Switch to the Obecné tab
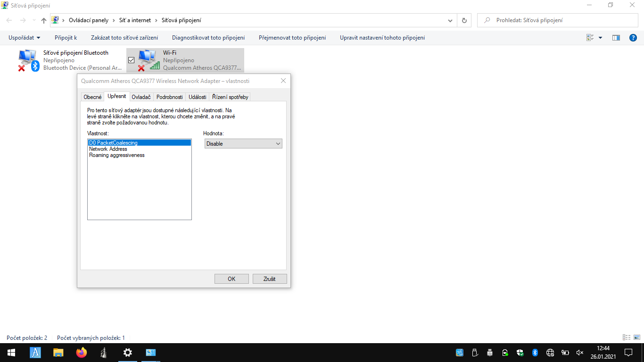Viewport: 644px width, 362px height. tap(92, 97)
